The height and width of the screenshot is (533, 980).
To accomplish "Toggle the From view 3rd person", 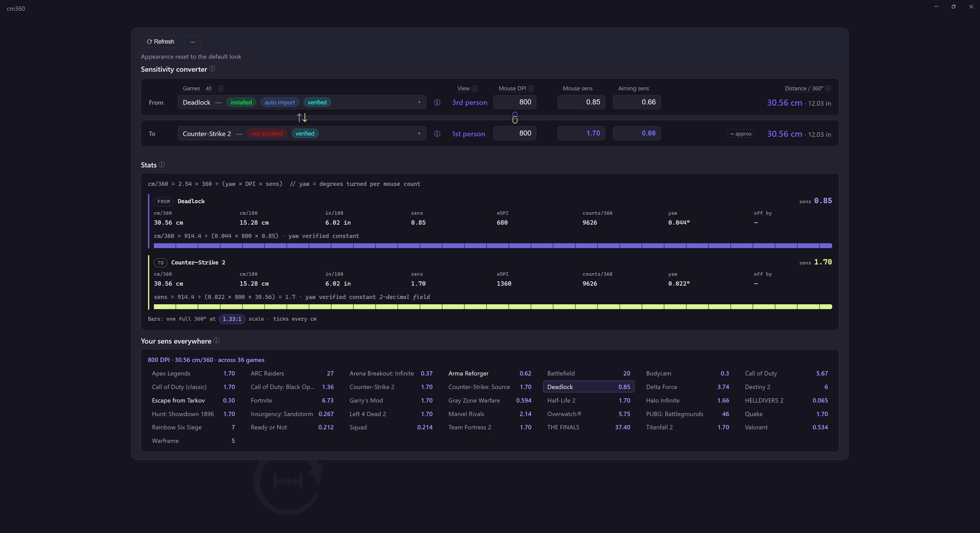I will tap(470, 103).
